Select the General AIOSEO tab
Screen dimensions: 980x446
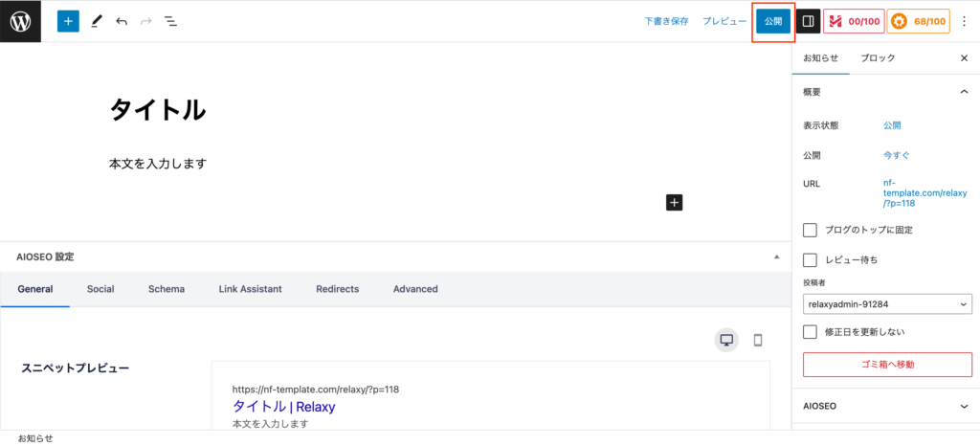pyautogui.click(x=35, y=289)
